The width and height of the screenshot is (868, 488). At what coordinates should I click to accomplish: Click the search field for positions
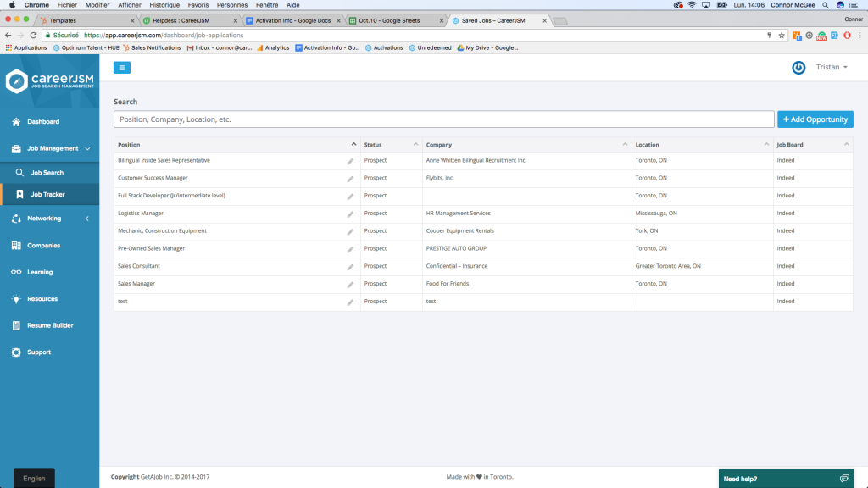(x=443, y=119)
